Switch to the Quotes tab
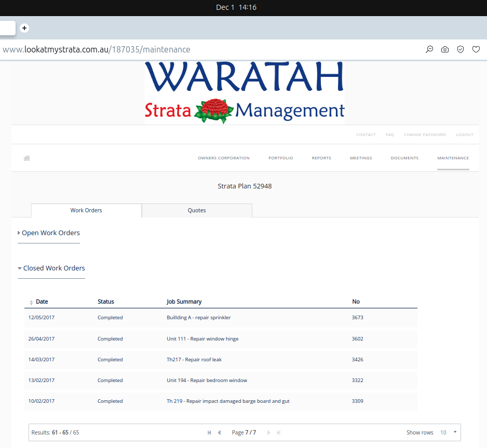487x448 pixels. tap(197, 211)
